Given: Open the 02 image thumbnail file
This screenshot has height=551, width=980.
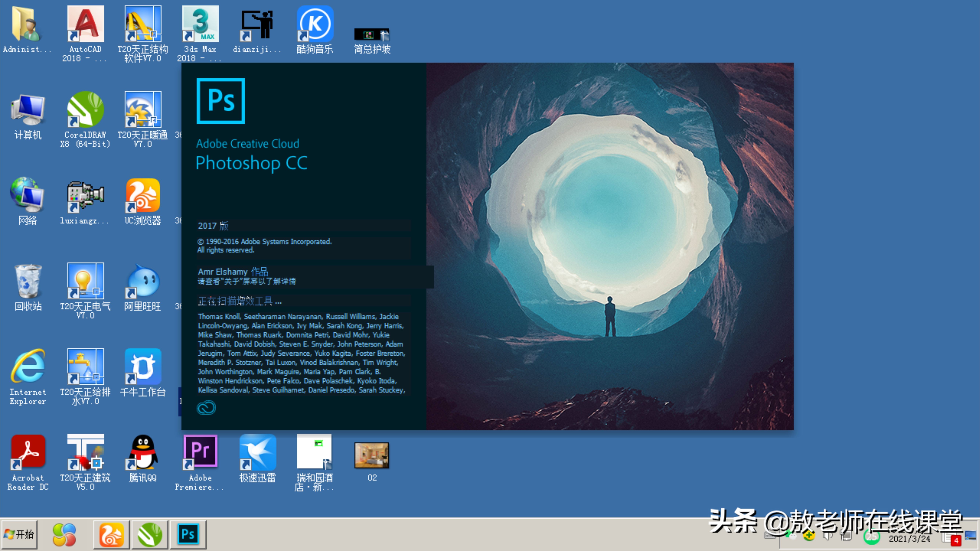Looking at the screenshot, I should pyautogui.click(x=372, y=455).
